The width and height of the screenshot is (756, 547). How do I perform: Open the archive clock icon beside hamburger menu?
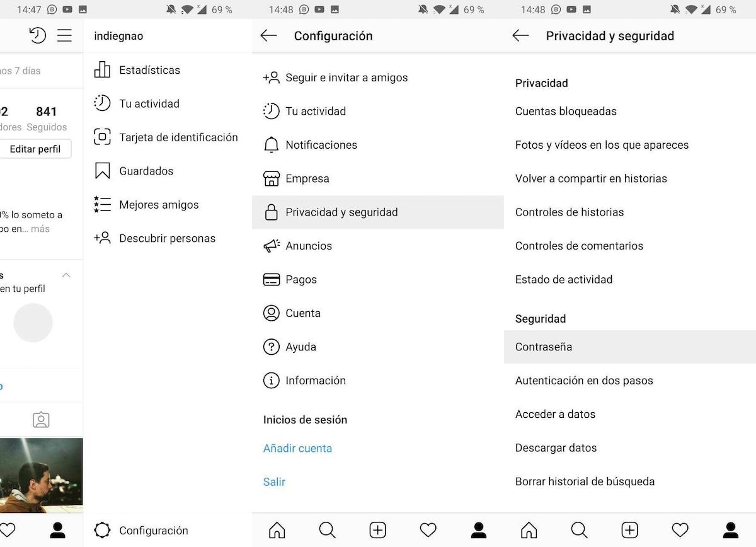[x=38, y=35]
